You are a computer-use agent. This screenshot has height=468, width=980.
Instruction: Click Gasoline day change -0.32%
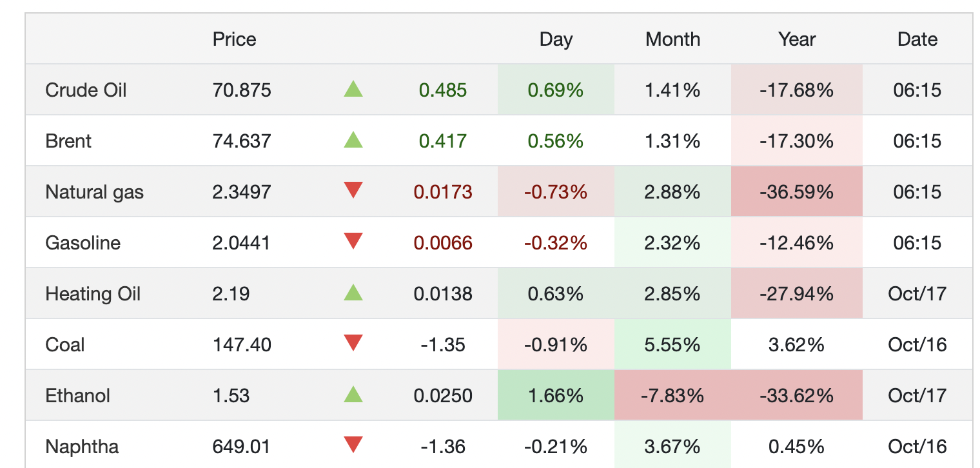(x=556, y=242)
